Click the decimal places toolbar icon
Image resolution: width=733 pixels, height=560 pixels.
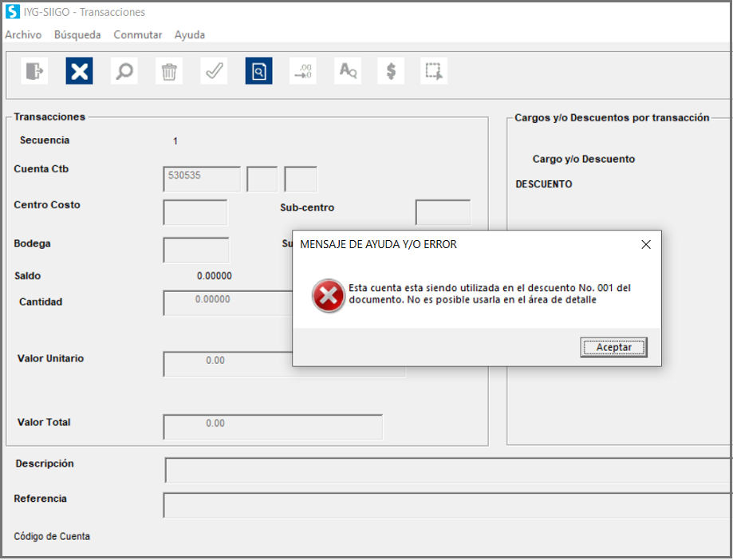[303, 71]
